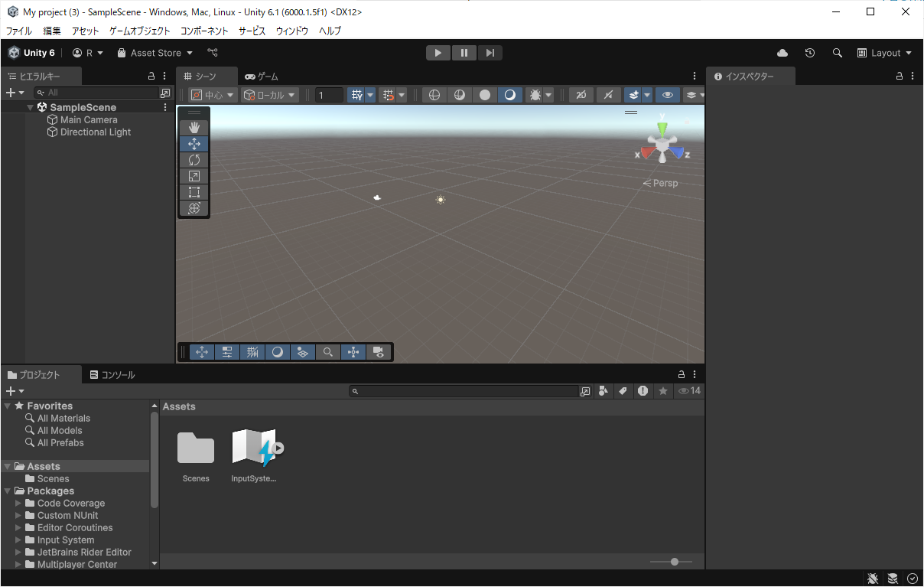924x587 pixels.
Task: Expand the Code Coverage package
Action: coord(19,503)
